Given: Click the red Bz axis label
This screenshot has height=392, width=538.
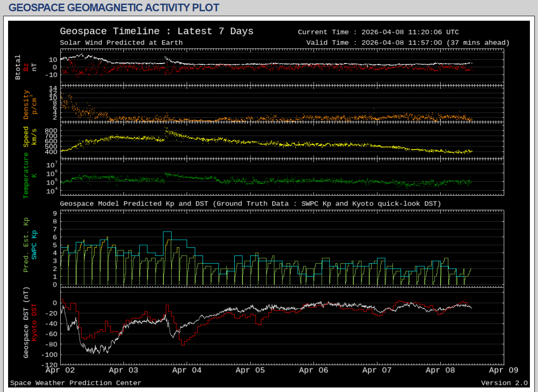Looking at the screenshot, I should (x=26, y=67).
